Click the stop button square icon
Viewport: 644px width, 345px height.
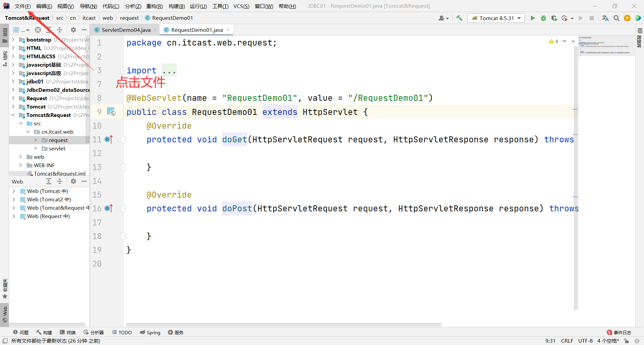point(592,18)
